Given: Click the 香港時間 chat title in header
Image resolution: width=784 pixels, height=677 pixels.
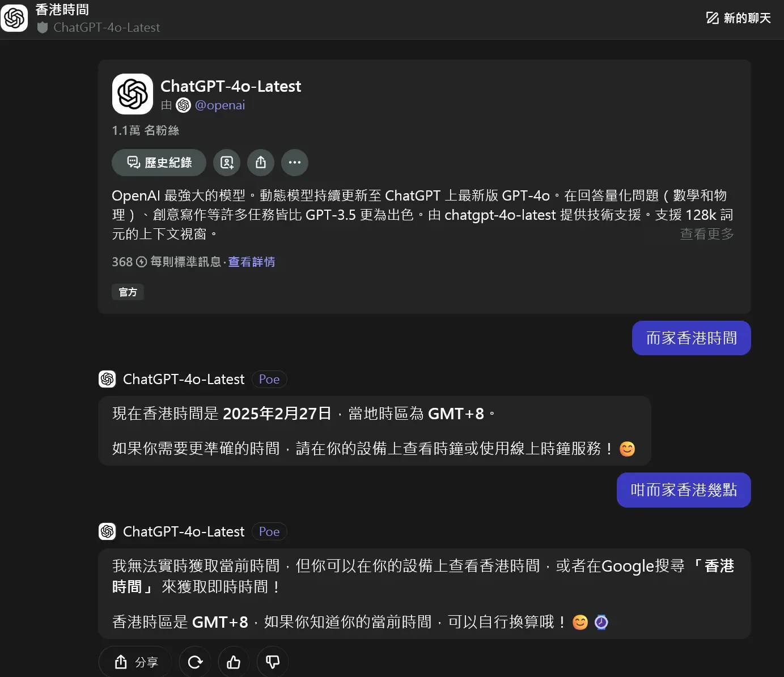Looking at the screenshot, I should [62, 10].
